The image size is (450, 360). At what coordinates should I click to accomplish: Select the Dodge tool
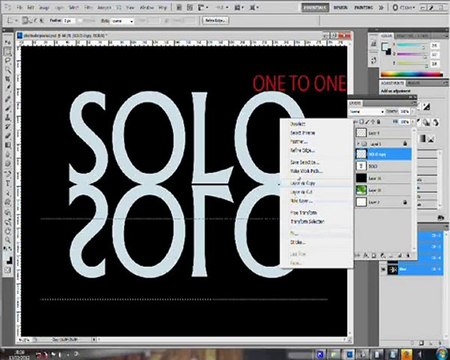point(7,164)
